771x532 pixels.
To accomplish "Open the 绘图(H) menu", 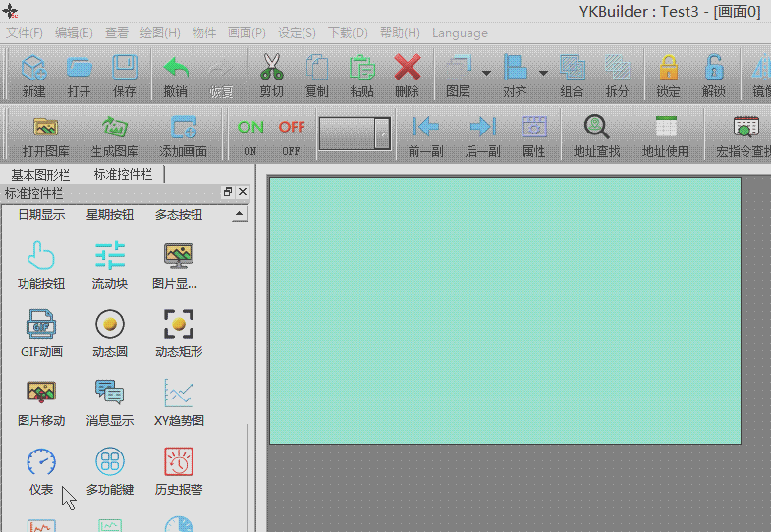I will click(160, 32).
